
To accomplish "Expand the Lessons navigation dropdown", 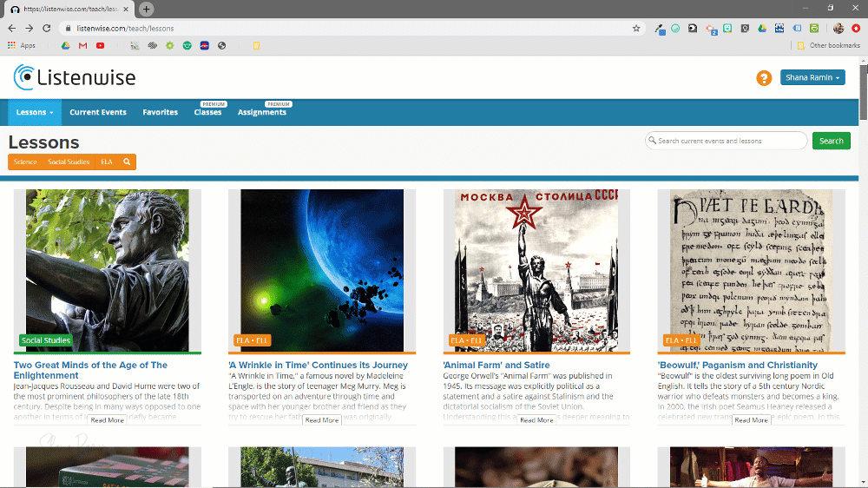I will click(35, 112).
